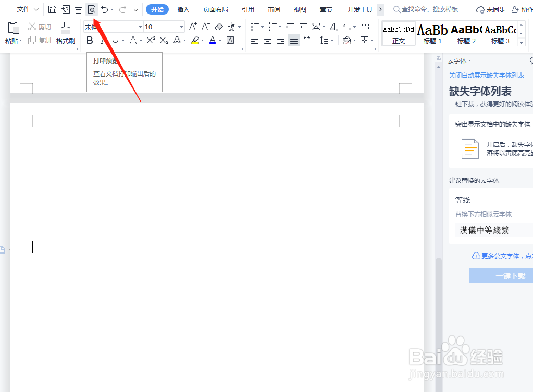
Task: Decrease paragraph indent
Action: click(290, 27)
